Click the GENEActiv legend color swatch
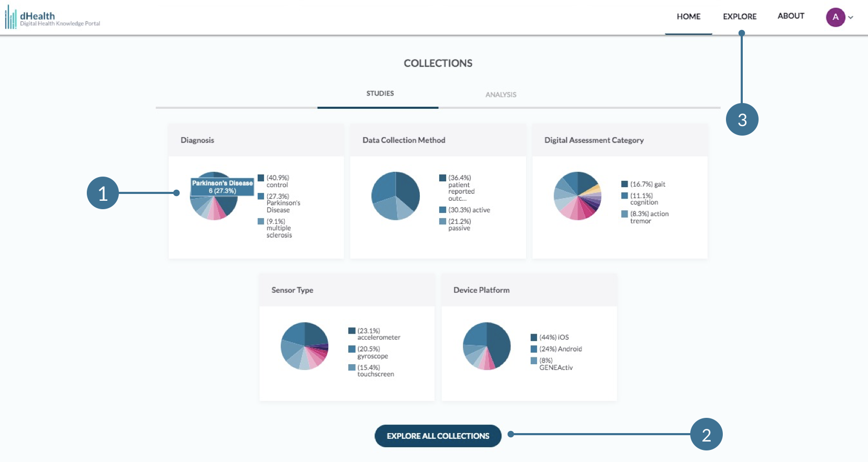868x462 pixels. (x=534, y=361)
